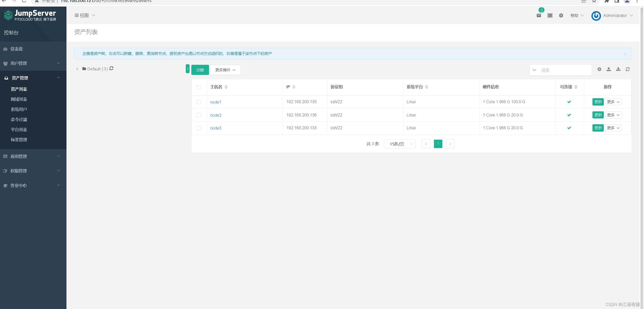This screenshot has height=309, width=644.
Task: Open the node2 hostname link
Action: pos(216,115)
